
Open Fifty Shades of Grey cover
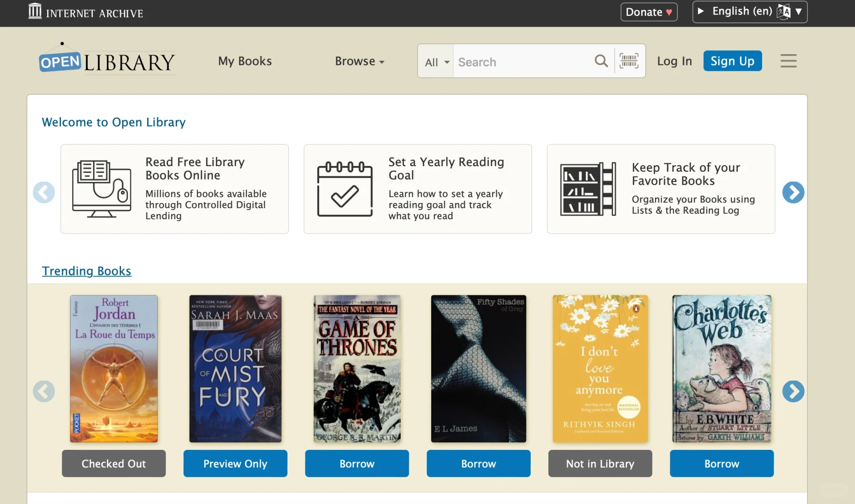point(478,369)
